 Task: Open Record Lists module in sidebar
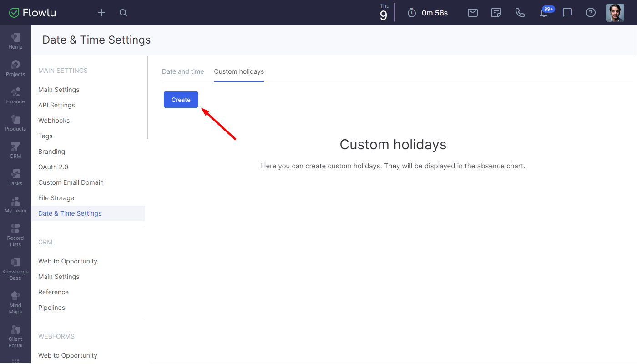(15, 235)
